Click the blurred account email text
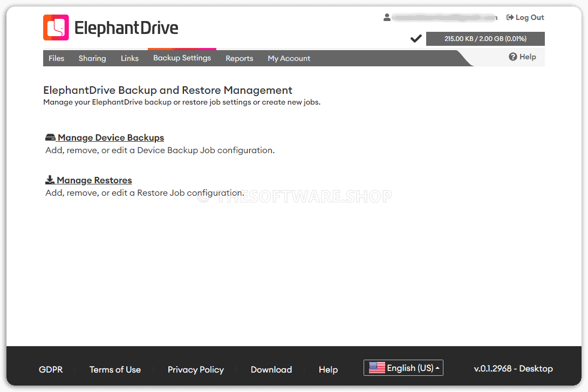The image size is (588, 392). (x=445, y=18)
